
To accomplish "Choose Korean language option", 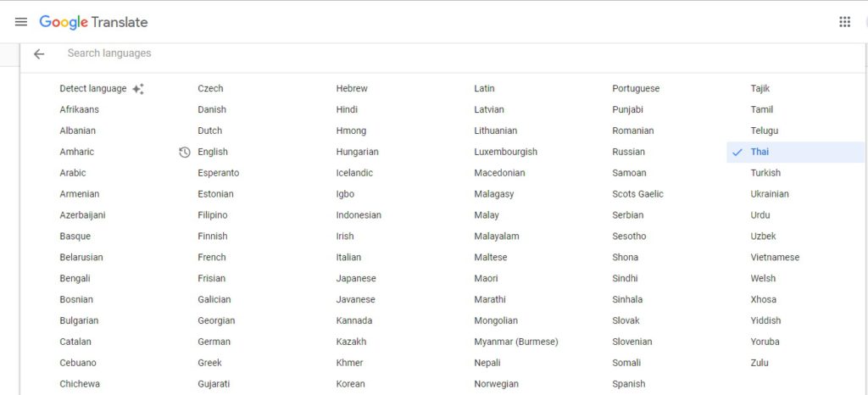I will point(350,384).
